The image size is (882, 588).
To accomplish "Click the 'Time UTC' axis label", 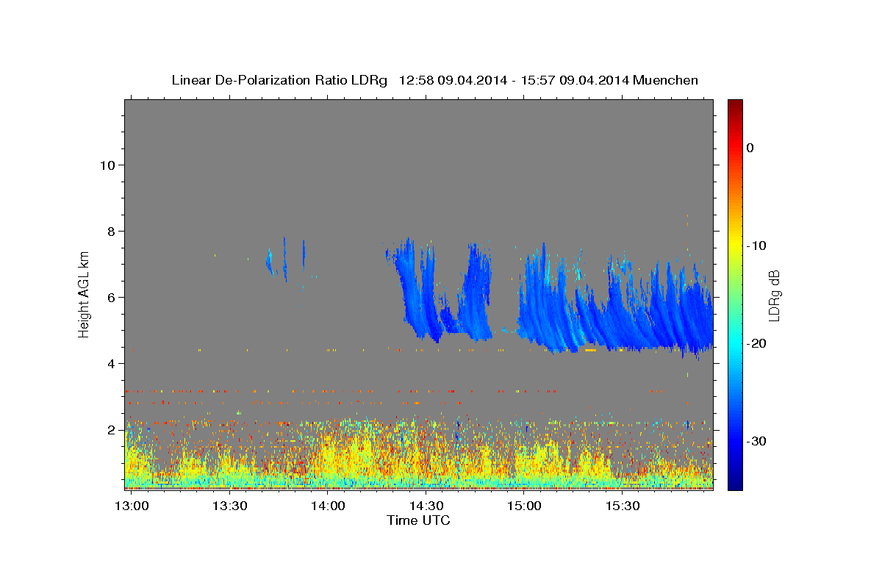I will pyautogui.click(x=418, y=520).
